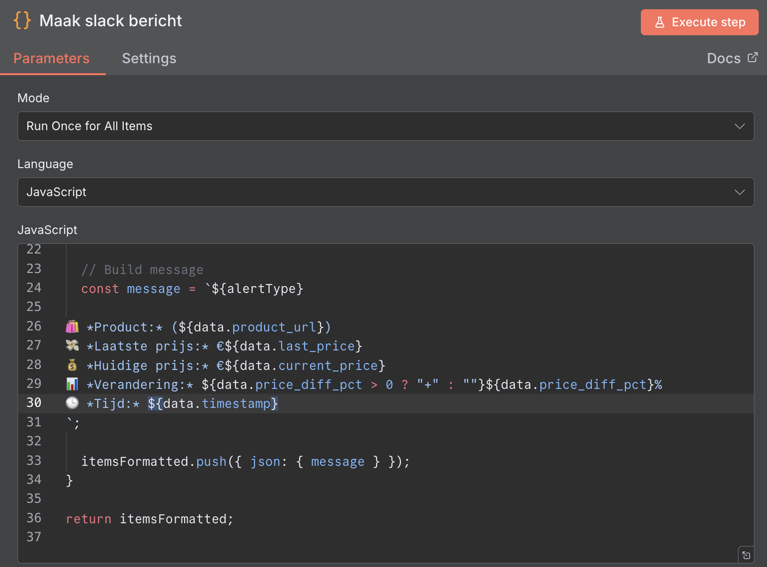Click the small icon in the editor's corner
Image resolution: width=767 pixels, height=567 pixels.
pos(745,555)
